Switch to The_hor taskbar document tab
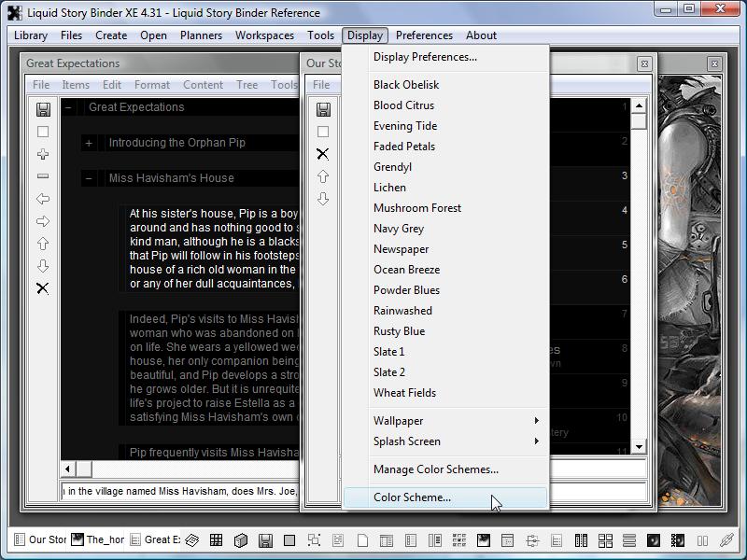 click(x=97, y=539)
